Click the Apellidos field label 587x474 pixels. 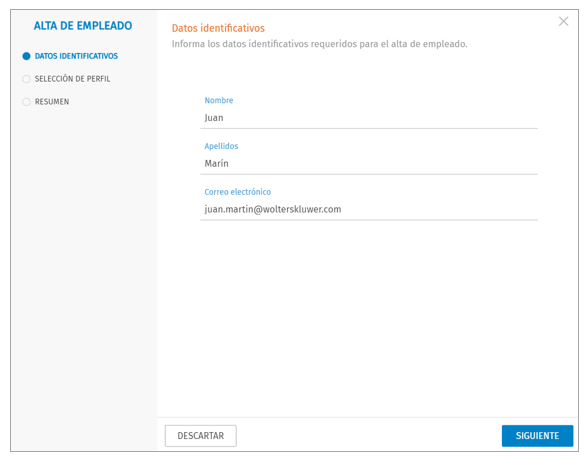(x=221, y=146)
